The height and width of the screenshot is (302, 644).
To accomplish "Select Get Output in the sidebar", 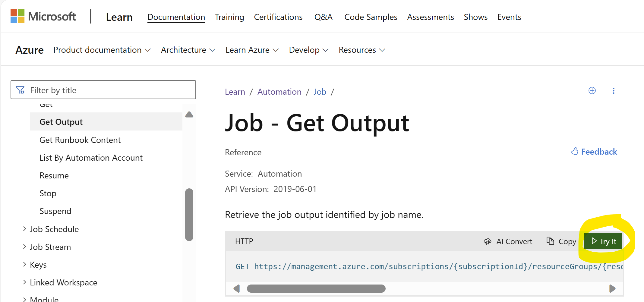I will (x=106, y=121).
